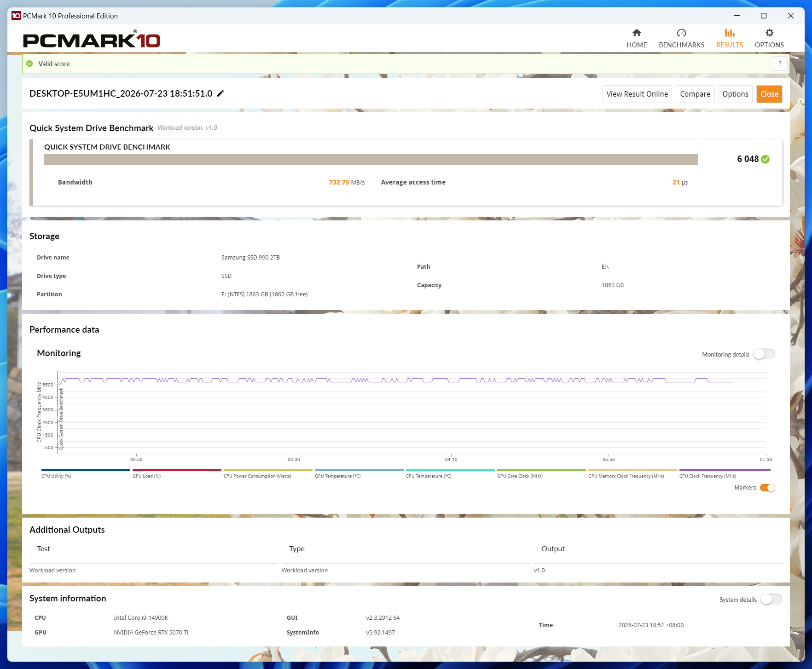
Task: Click the Quick System Drive Benchmark chart marker
Action: point(61,419)
